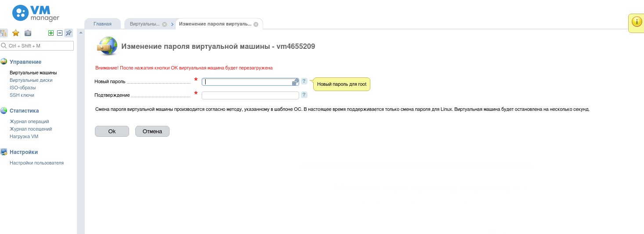Image resolution: width=644 pixels, height=234 pixels.
Task: Select the Изменение пароля виртуаль... tab
Action: (x=215, y=24)
